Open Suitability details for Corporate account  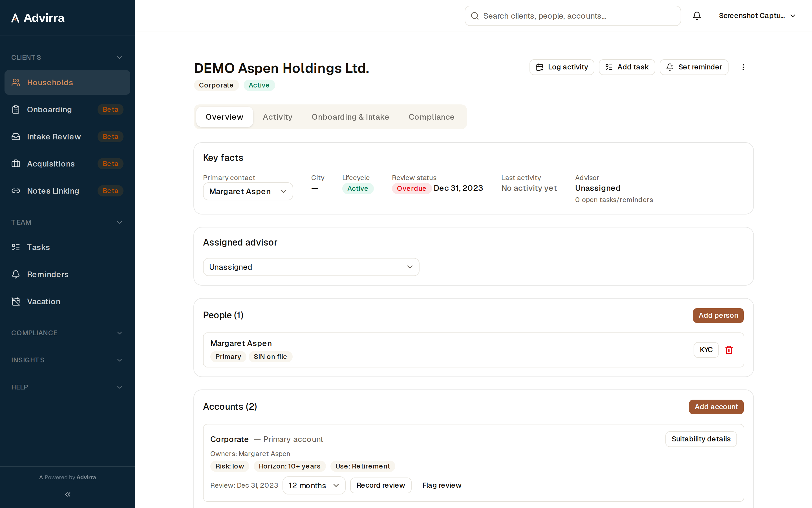(x=701, y=439)
